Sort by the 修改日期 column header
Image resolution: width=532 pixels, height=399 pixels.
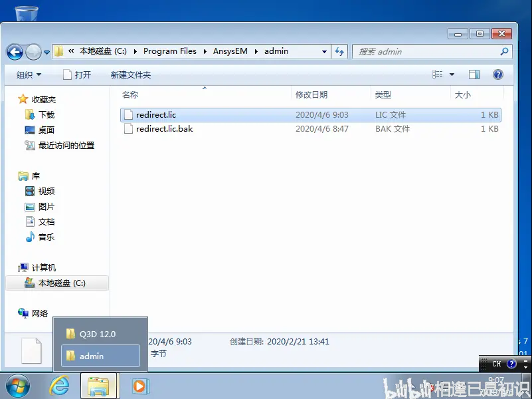tap(311, 94)
